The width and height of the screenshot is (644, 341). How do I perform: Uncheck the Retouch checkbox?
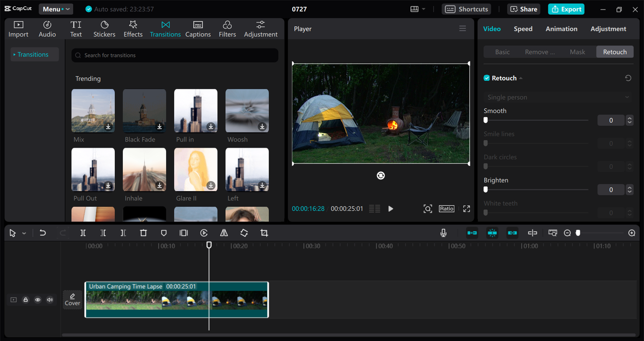click(x=487, y=78)
